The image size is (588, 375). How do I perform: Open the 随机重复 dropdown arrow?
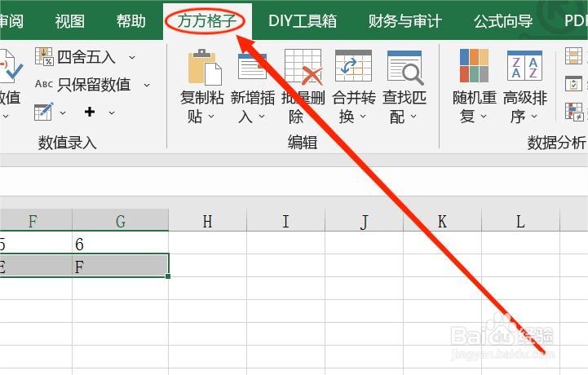(484, 117)
